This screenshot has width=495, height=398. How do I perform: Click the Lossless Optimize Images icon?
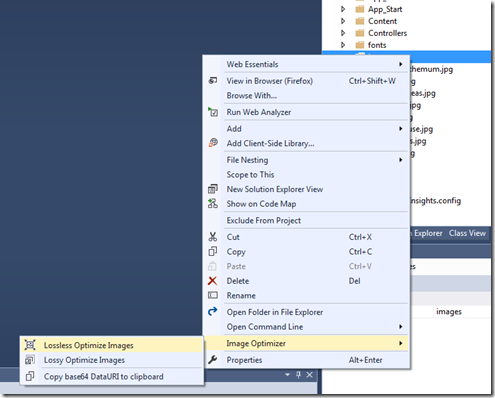(x=30, y=345)
